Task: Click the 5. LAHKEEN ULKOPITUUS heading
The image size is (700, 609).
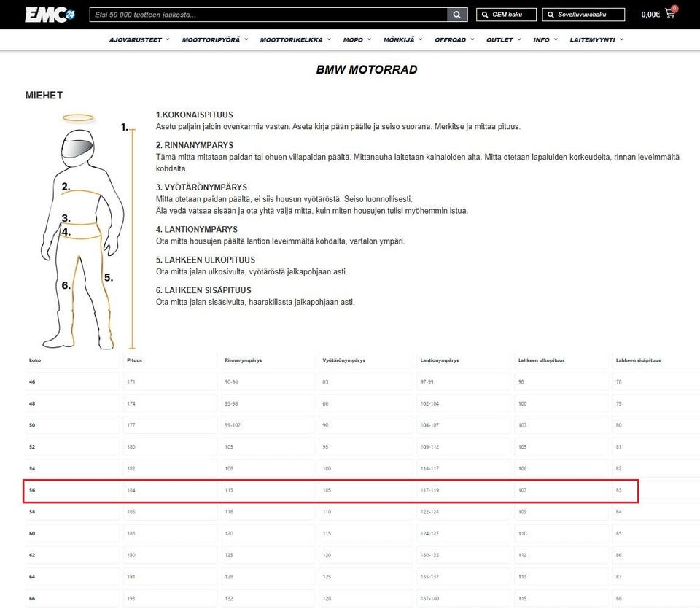Action: pos(206,260)
